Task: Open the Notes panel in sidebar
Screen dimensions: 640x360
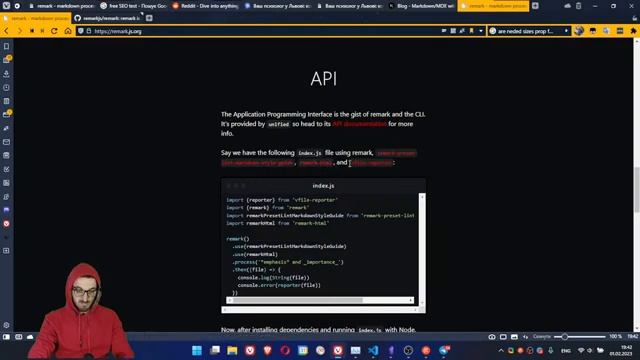Action: point(7,101)
